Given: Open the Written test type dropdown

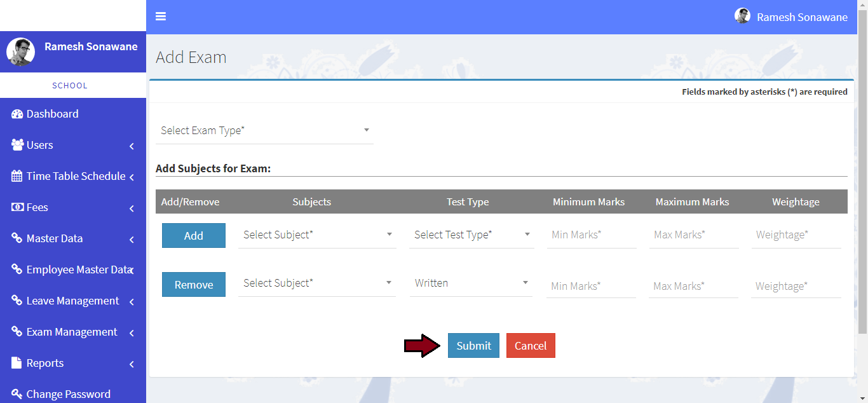Looking at the screenshot, I should [x=471, y=283].
